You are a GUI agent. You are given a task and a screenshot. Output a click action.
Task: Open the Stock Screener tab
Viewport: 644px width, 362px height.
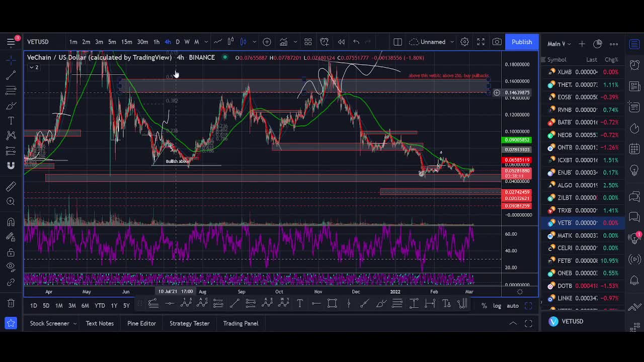tap(49, 323)
